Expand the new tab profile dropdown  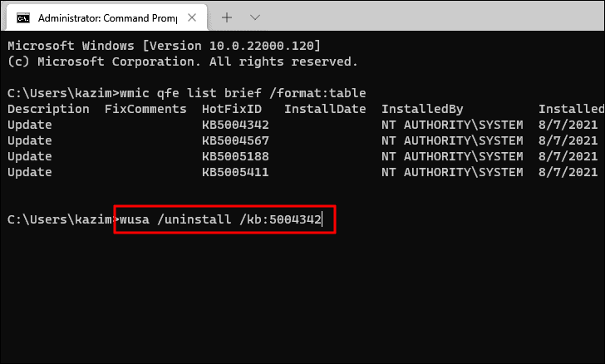click(254, 17)
